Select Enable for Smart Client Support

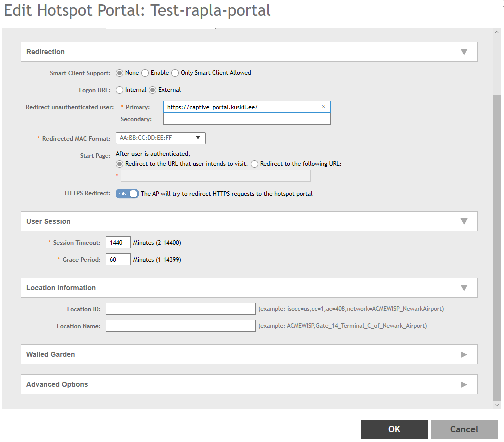pos(145,73)
